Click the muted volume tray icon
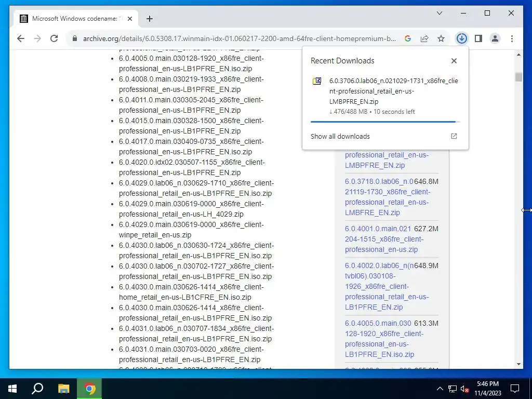Viewport: 532px width, 399px height. point(465,389)
